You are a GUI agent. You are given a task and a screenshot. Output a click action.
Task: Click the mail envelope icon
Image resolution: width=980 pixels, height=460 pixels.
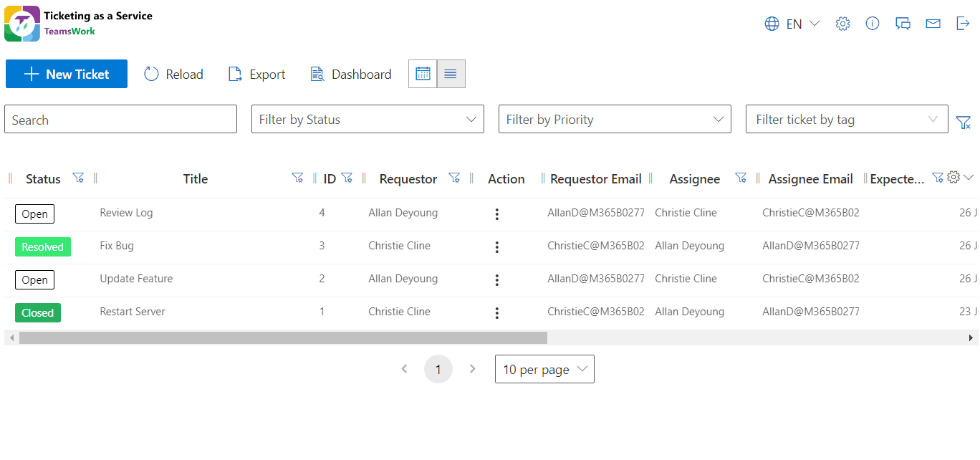(933, 24)
